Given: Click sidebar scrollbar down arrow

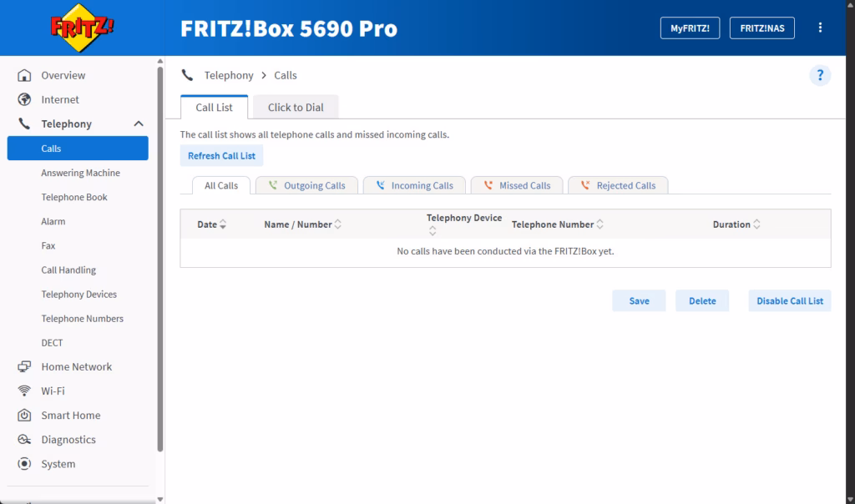Looking at the screenshot, I should (159, 499).
